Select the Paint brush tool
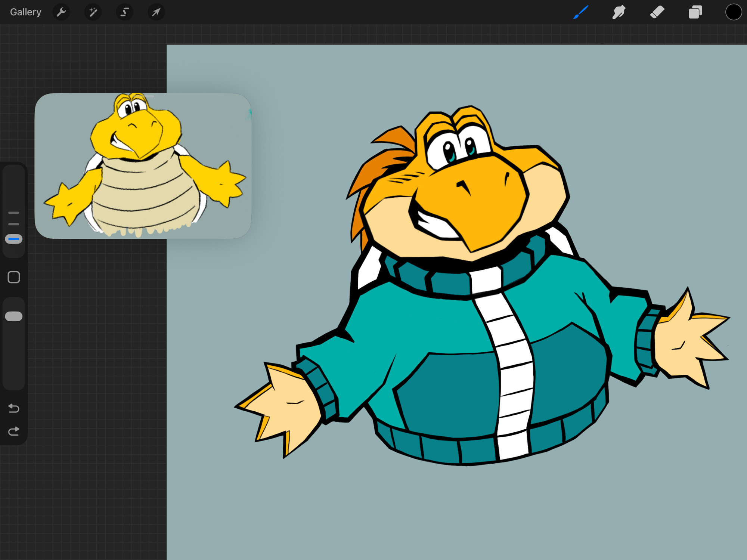The width and height of the screenshot is (747, 560). pyautogui.click(x=581, y=12)
